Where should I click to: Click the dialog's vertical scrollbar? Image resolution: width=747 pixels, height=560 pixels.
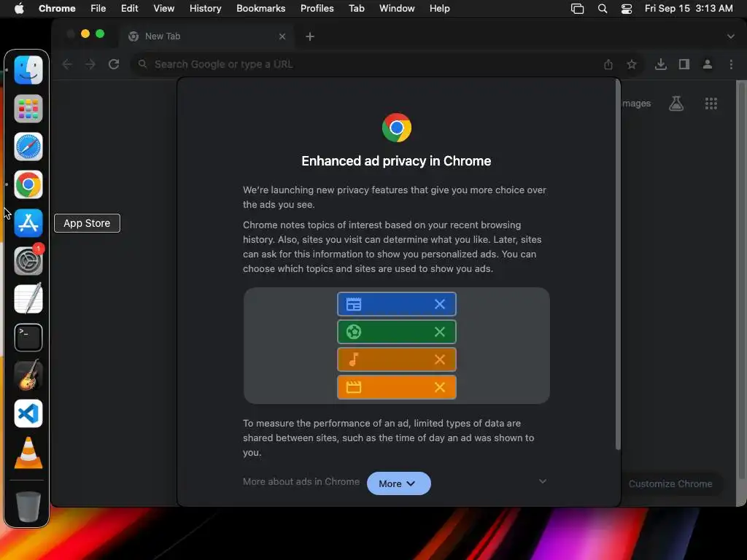618,265
